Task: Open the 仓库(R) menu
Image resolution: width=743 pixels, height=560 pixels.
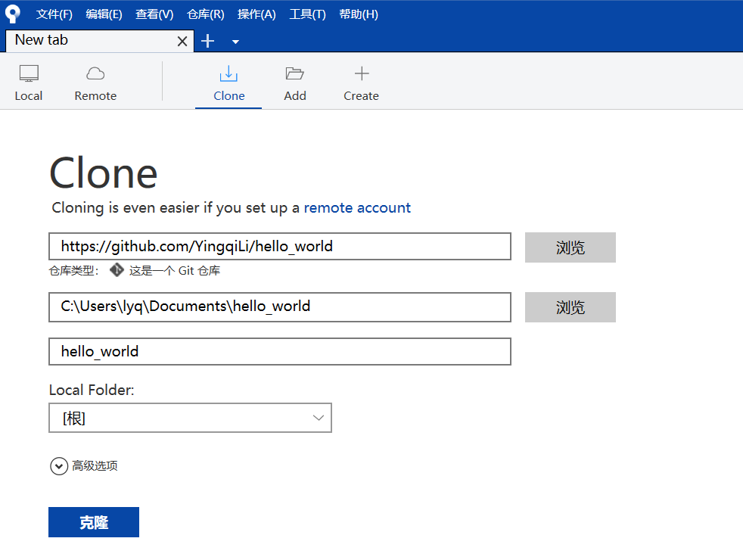Action: click(x=205, y=14)
